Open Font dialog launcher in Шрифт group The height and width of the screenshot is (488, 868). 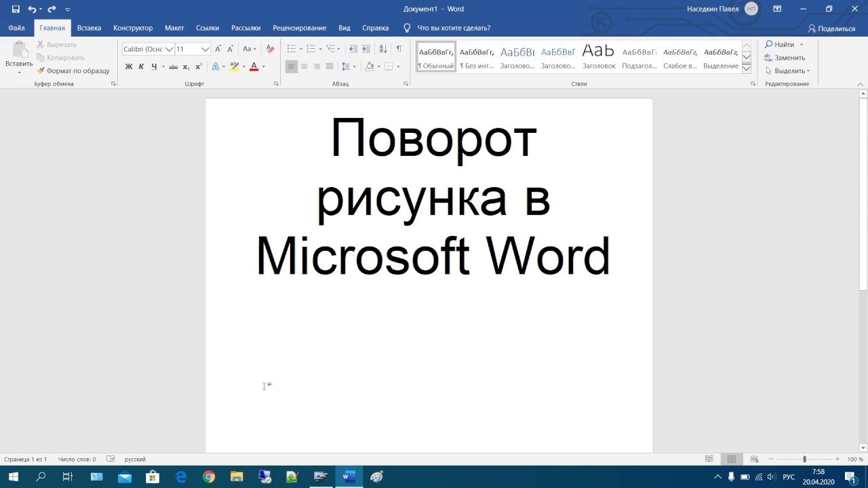[276, 84]
